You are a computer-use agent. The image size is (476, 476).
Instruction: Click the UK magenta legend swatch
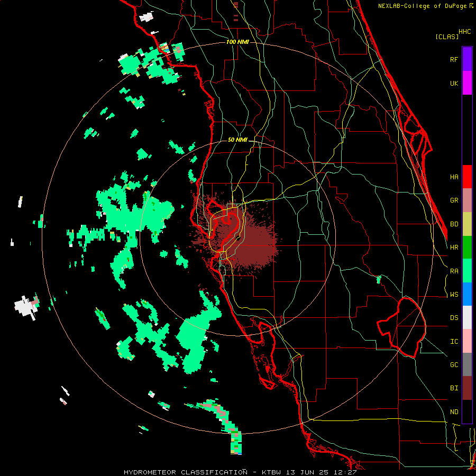pyautogui.click(x=467, y=83)
